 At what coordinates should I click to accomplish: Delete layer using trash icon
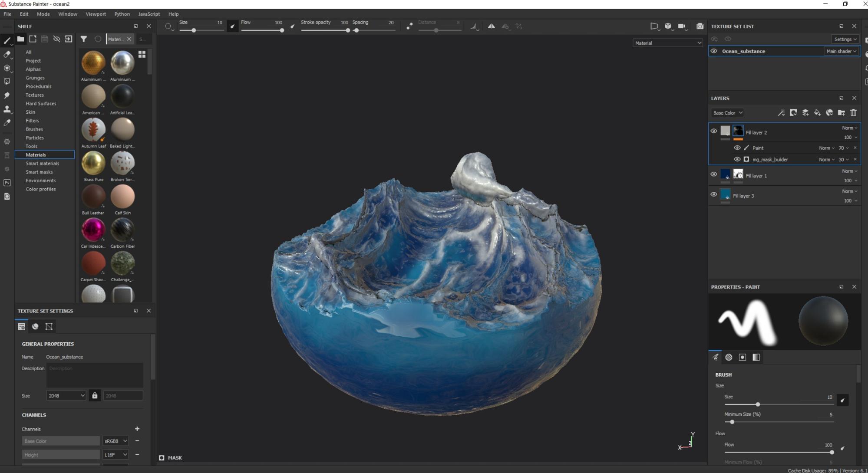(x=853, y=113)
